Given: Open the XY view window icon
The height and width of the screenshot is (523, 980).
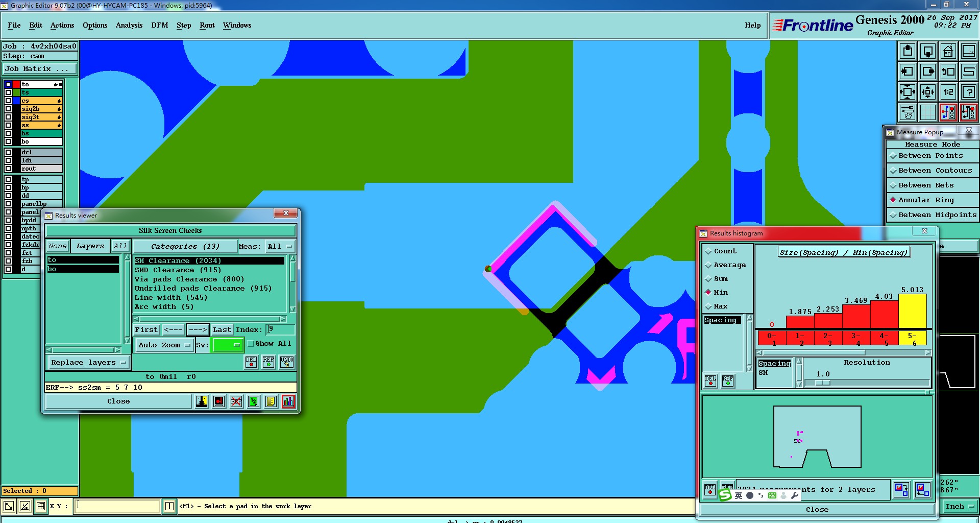Looking at the screenshot, I should [968, 51].
